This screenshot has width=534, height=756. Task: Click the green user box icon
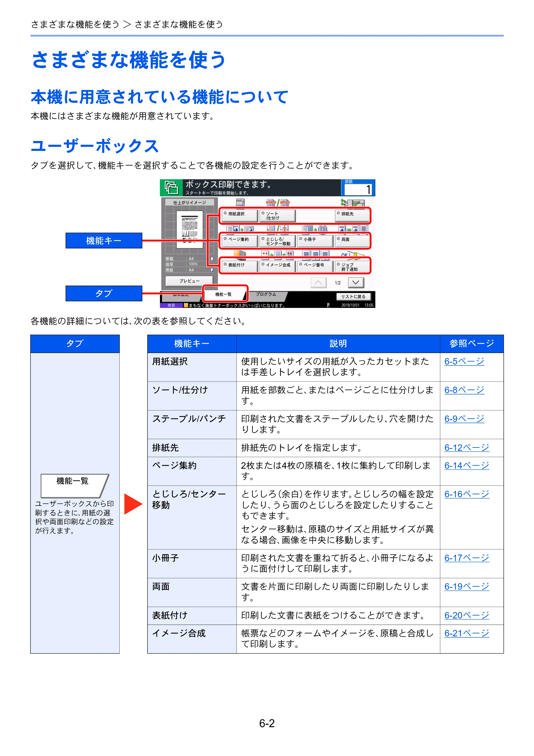(x=171, y=188)
